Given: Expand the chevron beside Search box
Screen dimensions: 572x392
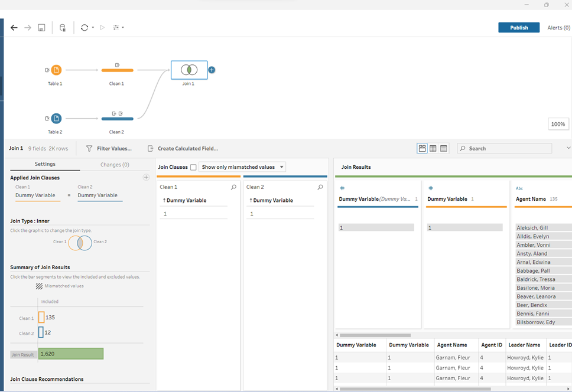Looking at the screenshot, I should coord(568,148).
